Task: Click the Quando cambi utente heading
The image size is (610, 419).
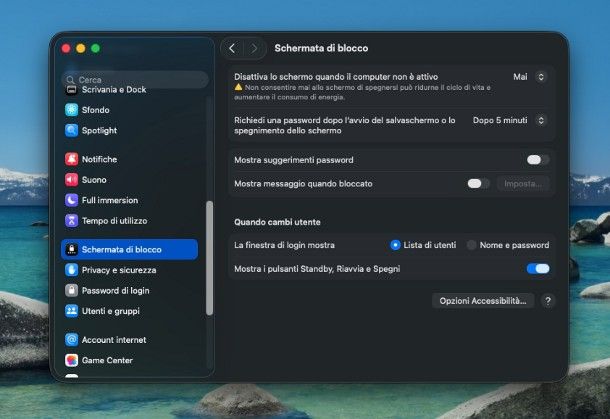Action: point(277,222)
